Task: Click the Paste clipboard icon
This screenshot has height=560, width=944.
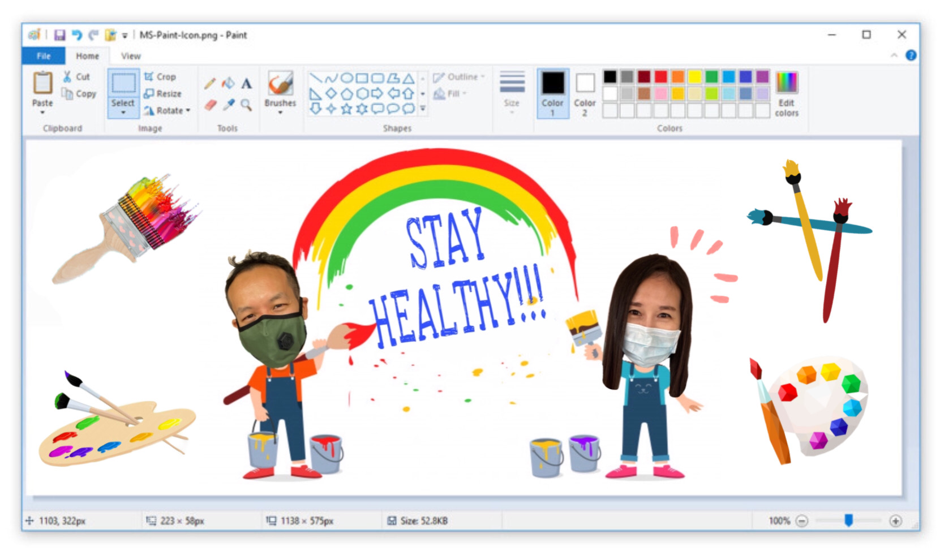Action: pyautogui.click(x=42, y=83)
